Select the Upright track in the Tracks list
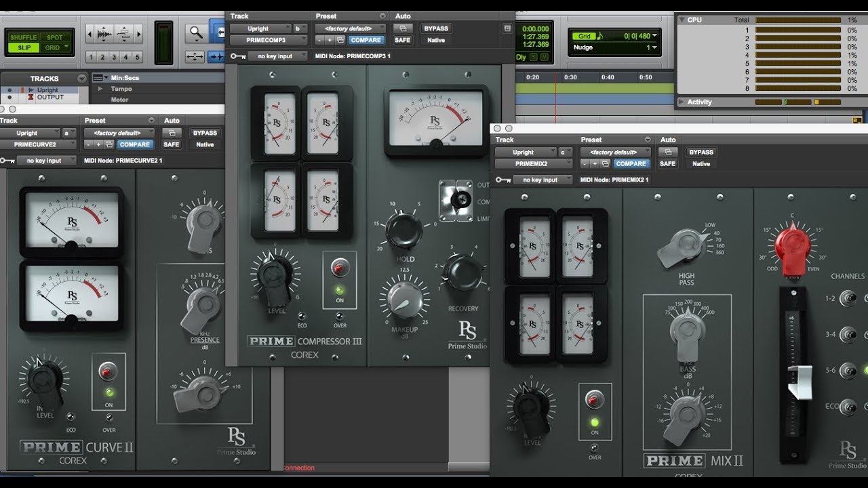This screenshot has height=488, width=868. tap(47, 90)
